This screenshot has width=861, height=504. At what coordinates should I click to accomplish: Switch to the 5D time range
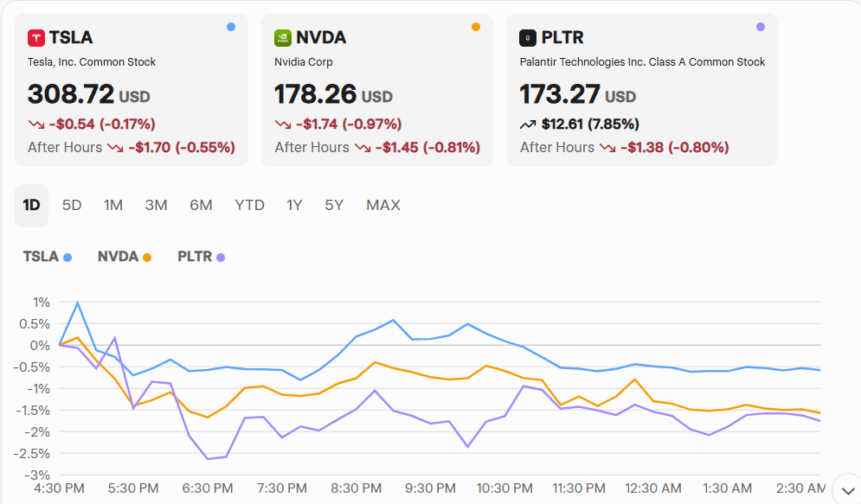[72, 205]
